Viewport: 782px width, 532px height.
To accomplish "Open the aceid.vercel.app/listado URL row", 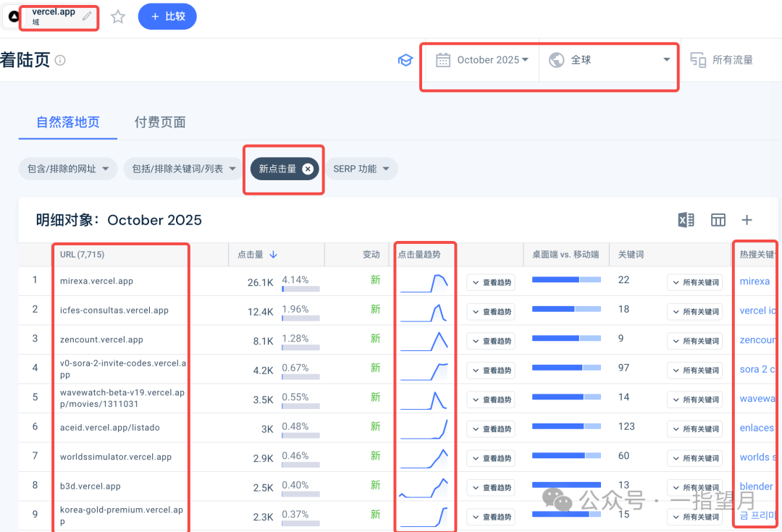I will (110, 428).
